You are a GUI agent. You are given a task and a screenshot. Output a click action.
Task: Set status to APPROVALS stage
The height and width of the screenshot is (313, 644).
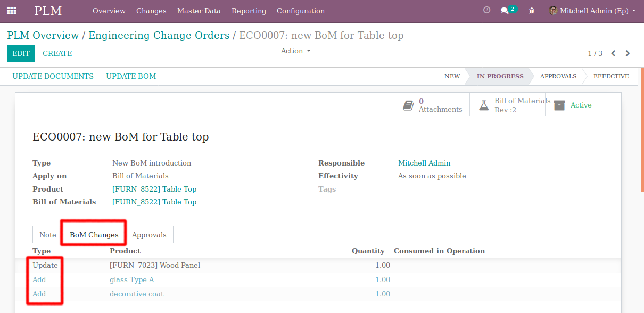(x=558, y=76)
